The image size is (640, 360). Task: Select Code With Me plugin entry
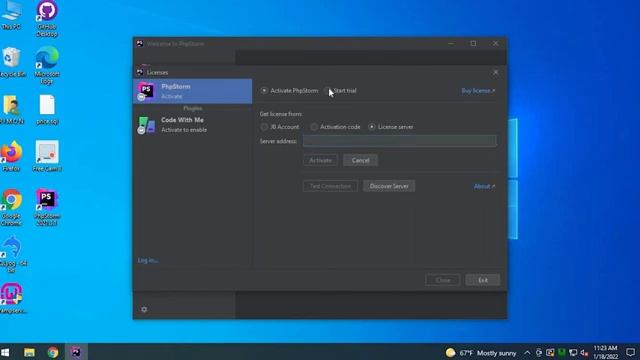coord(193,124)
